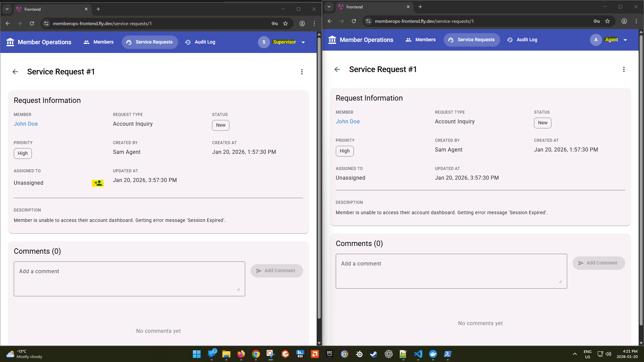Open the browser profile account icon
The height and width of the screenshot is (362, 644).
[x=302, y=23]
